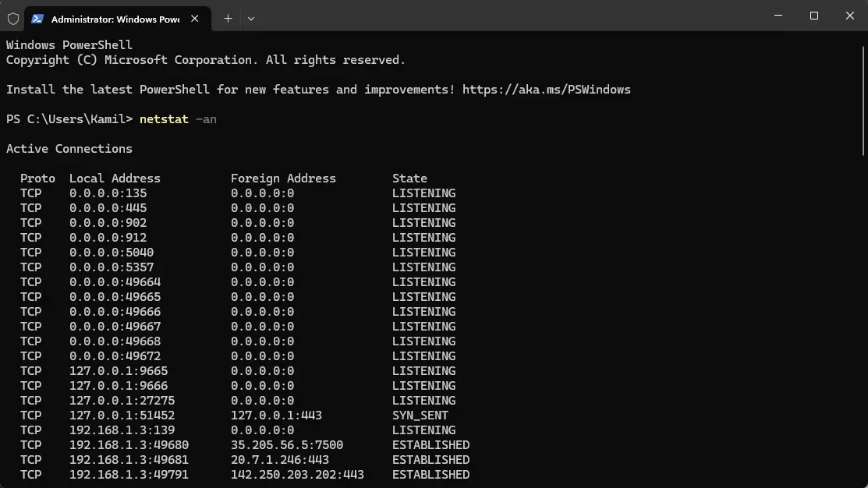Image resolution: width=868 pixels, height=488 pixels.
Task: Click foreign address 127.0.0.1:443
Action: pyautogui.click(x=276, y=416)
